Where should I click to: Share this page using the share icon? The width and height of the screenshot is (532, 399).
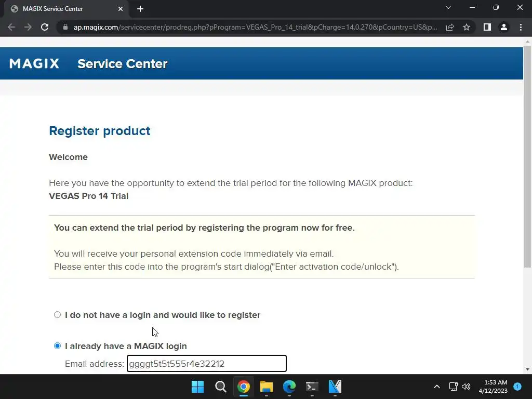click(450, 27)
